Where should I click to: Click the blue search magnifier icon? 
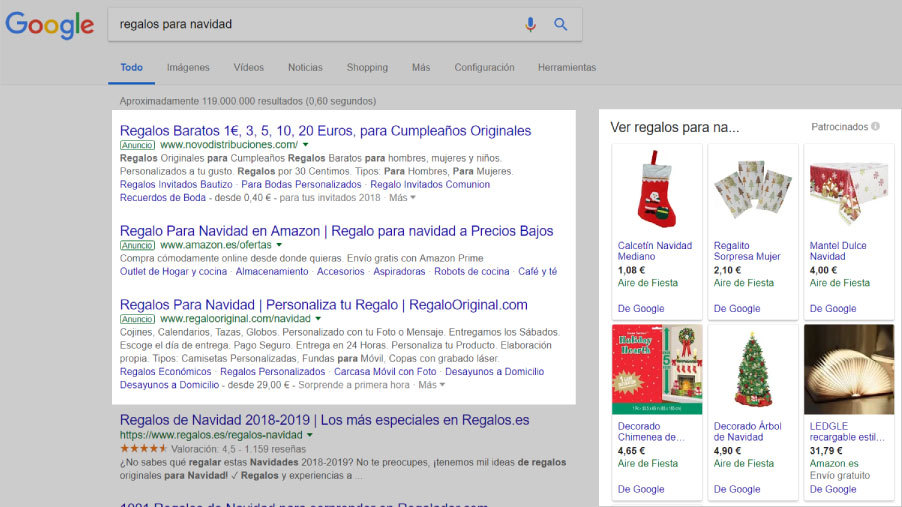coord(561,24)
